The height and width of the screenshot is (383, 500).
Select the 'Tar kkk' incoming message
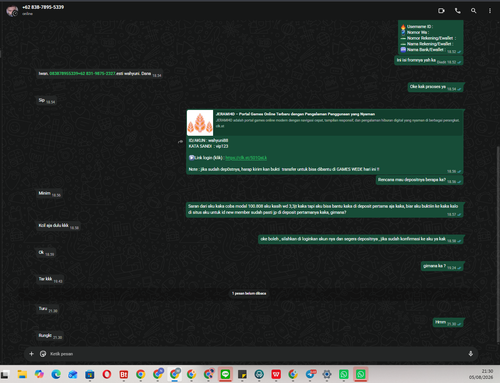(x=50, y=279)
